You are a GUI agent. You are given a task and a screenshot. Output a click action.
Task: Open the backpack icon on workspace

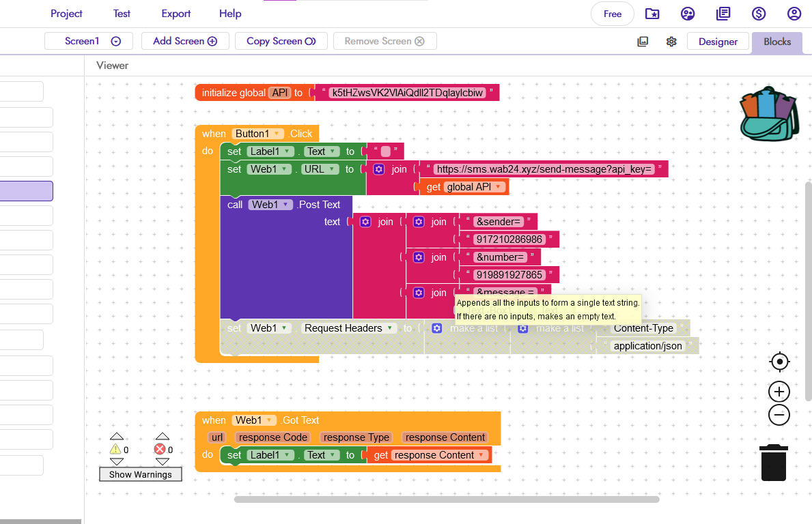[x=768, y=114]
